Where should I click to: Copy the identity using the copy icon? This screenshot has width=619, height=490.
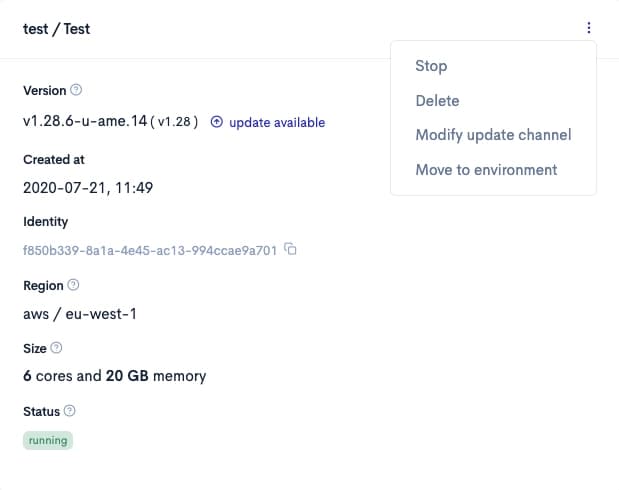tap(291, 249)
